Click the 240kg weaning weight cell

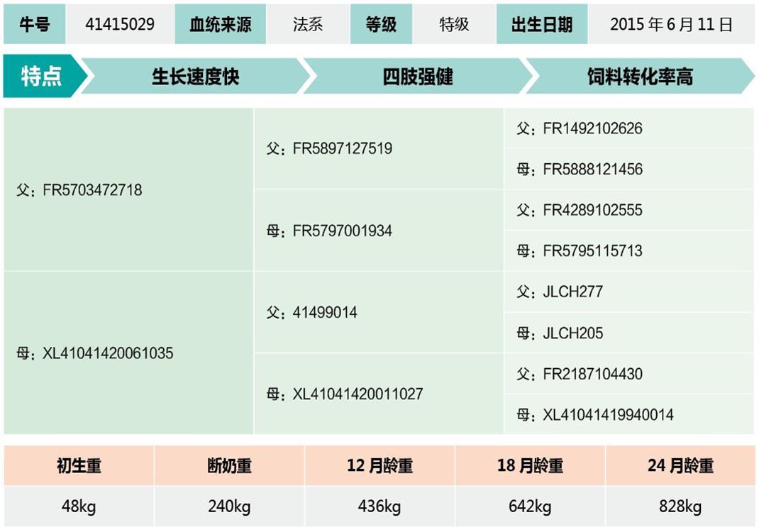(229, 506)
